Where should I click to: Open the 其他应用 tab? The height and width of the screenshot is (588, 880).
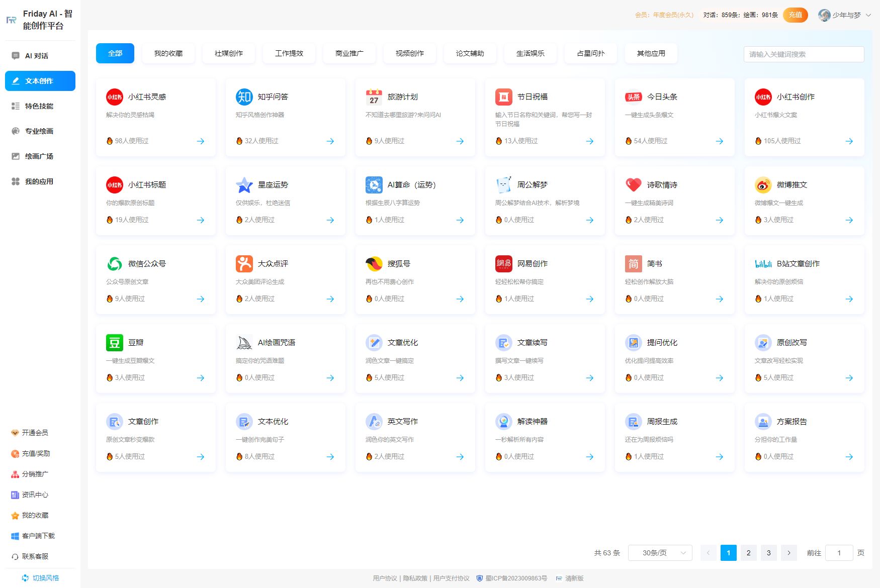[651, 53]
